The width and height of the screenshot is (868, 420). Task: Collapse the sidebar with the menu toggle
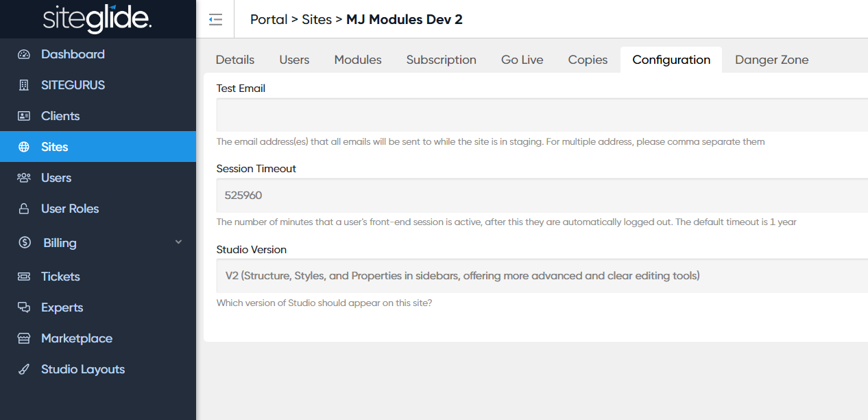pyautogui.click(x=215, y=19)
